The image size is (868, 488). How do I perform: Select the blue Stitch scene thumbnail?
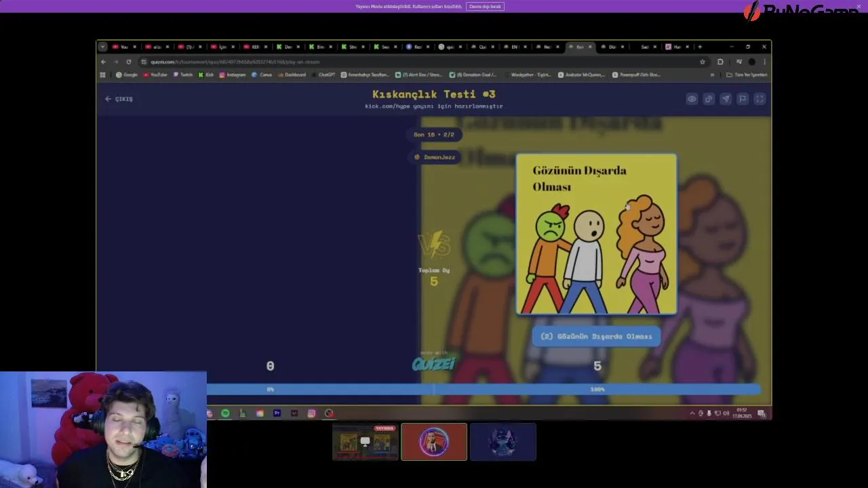(503, 442)
